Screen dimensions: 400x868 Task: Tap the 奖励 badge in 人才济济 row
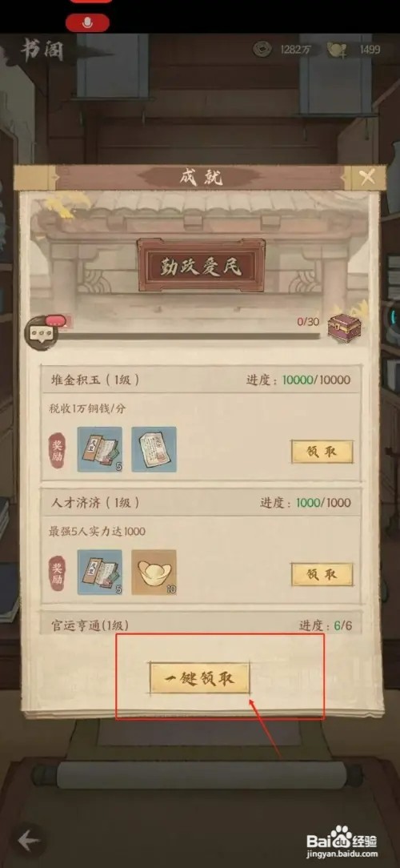click(58, 573)
